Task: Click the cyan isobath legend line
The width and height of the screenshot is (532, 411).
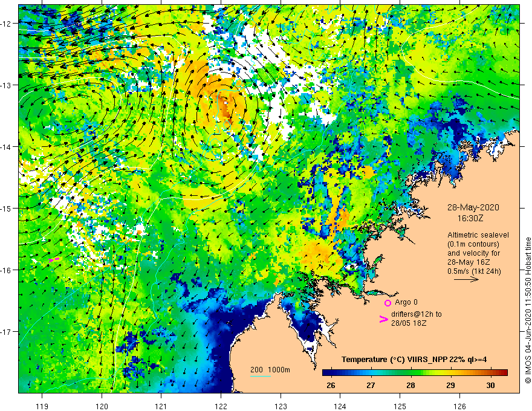Action: [261, 376]
